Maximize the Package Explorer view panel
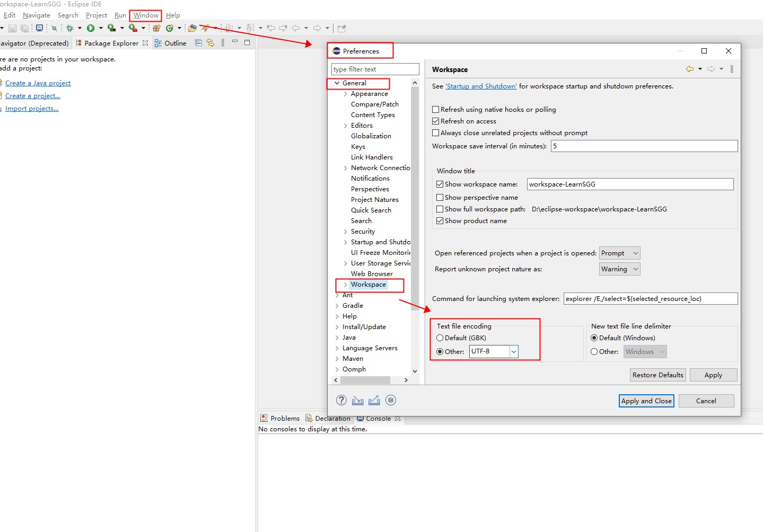763x532 pixels. [x=247, y=42]
